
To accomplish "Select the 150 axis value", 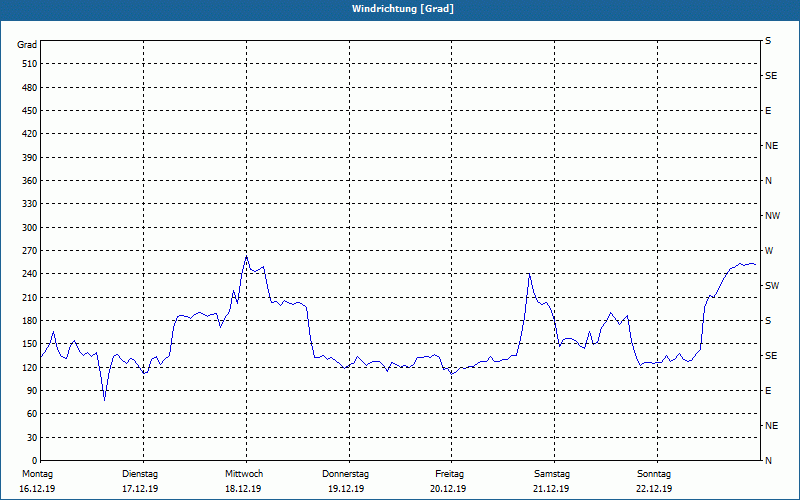I will 30,344.
